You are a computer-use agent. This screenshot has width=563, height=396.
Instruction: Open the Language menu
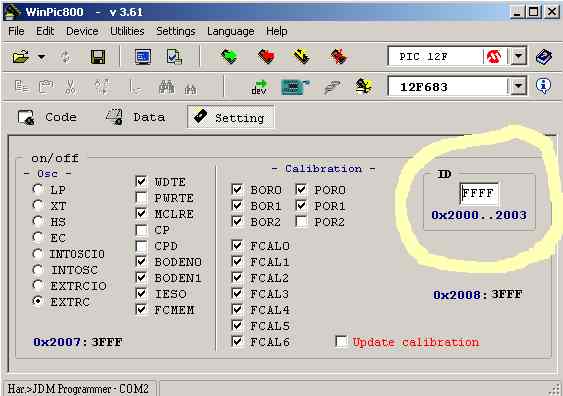tap(231, 31)
